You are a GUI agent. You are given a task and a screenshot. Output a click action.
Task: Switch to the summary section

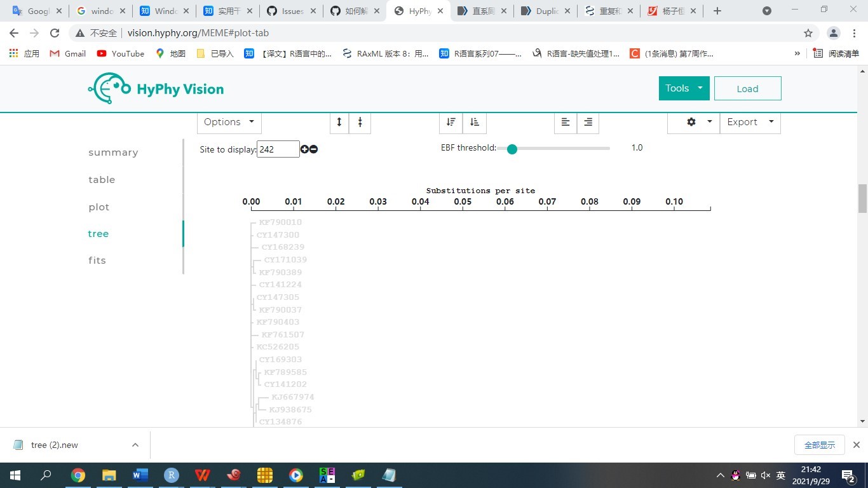113,152
